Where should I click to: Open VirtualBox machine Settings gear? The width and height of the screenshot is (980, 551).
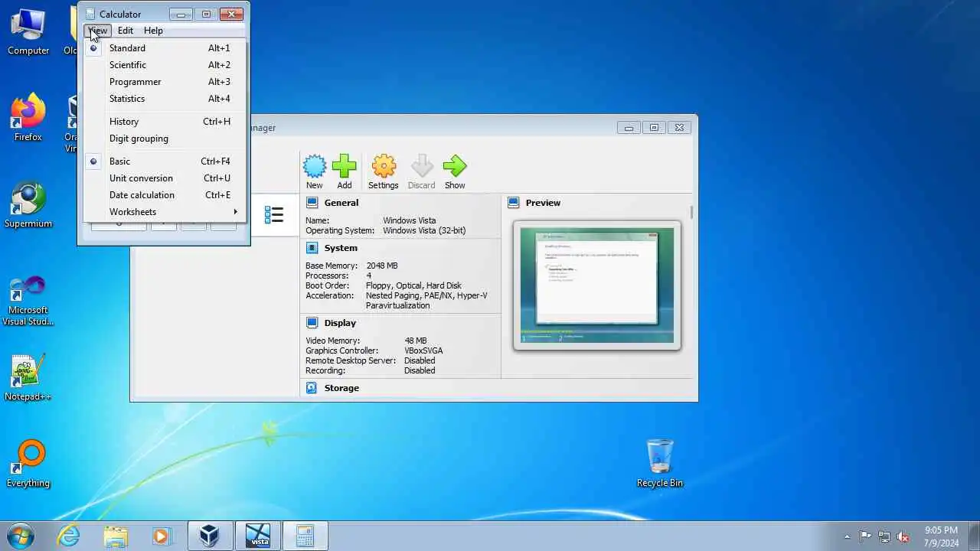[384, 172]
